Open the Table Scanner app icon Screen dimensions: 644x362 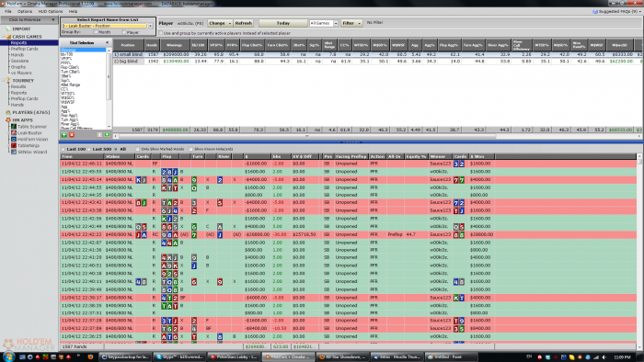[14, 127]
